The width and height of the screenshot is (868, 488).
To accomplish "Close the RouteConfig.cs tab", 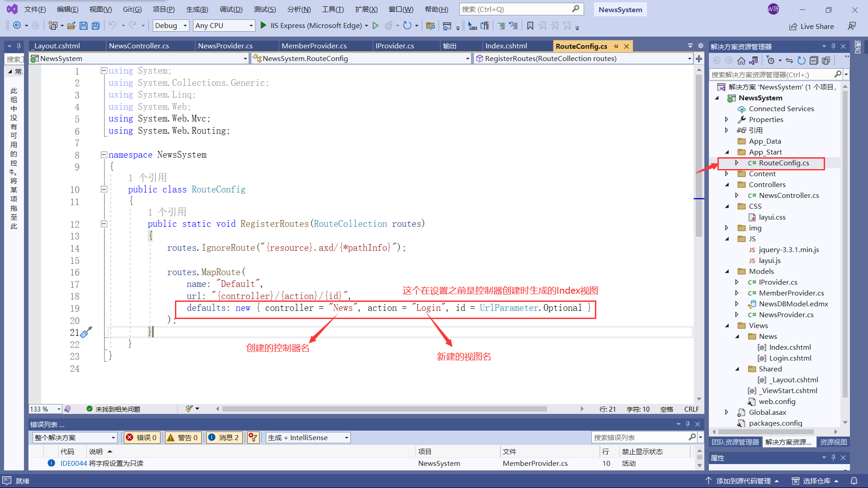I will 627,46.
